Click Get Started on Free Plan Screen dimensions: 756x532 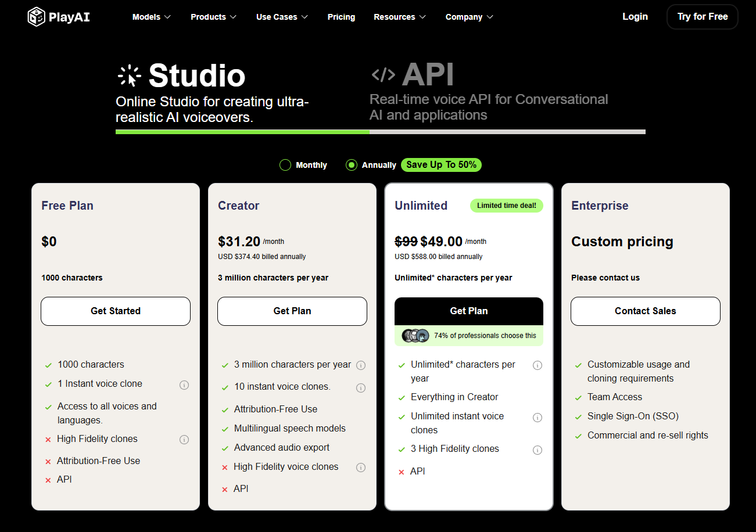[x=116, y=311]
